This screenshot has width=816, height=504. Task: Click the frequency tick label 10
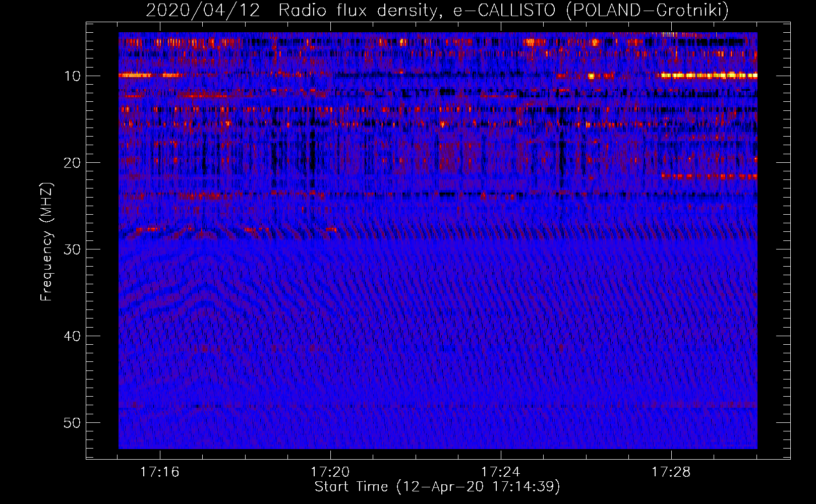73,76
